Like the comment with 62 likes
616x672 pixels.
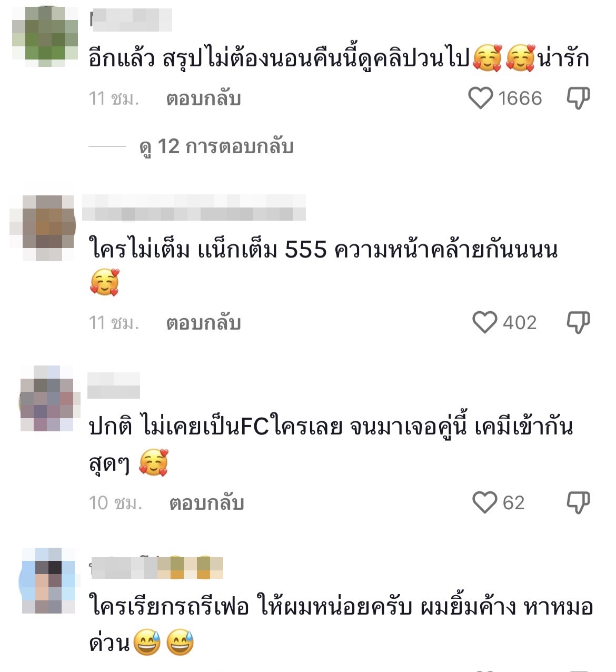484,502
